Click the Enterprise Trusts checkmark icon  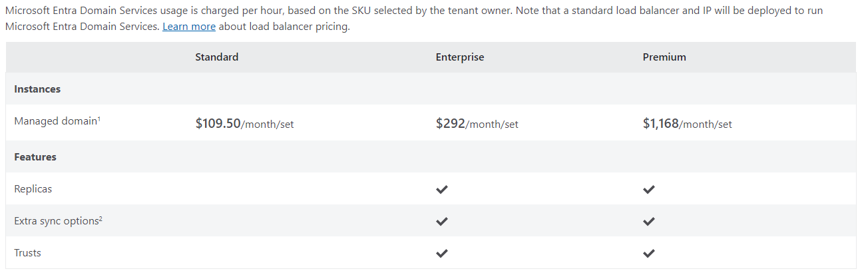[442, 253]
